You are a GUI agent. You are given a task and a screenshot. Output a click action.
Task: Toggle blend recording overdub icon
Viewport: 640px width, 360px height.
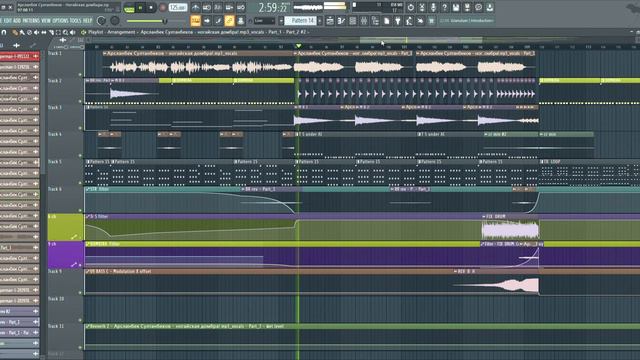229,7
